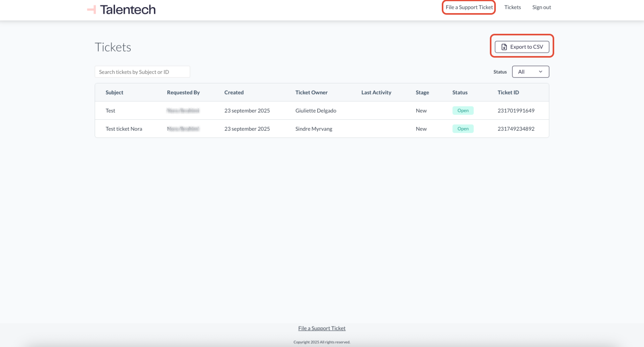Image resolution: width=644 pixels, height=347 pixels.
Task: Open the Status filter dropdown
Action: click(530, 72)
